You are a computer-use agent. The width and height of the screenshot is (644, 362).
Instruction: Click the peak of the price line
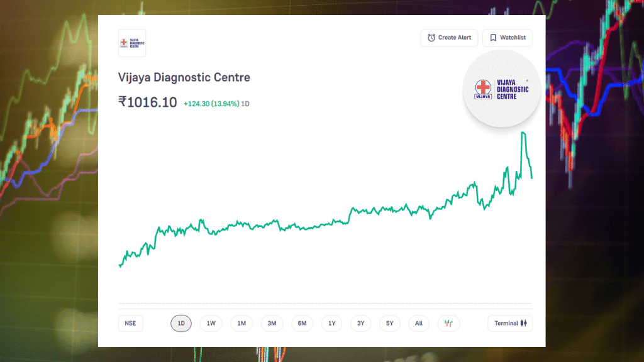pyautogui.click(x=523, y=133)
